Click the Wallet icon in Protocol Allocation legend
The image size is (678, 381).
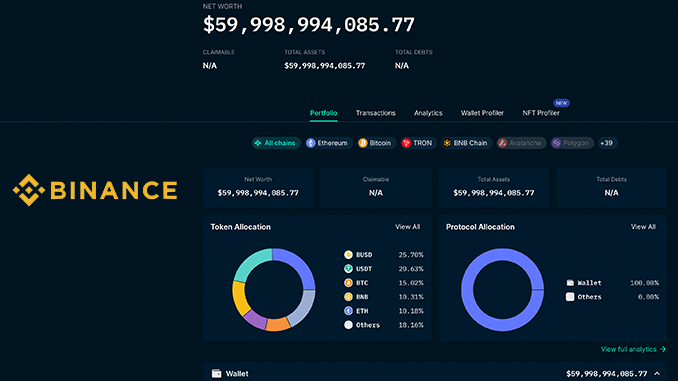(570, 283)
